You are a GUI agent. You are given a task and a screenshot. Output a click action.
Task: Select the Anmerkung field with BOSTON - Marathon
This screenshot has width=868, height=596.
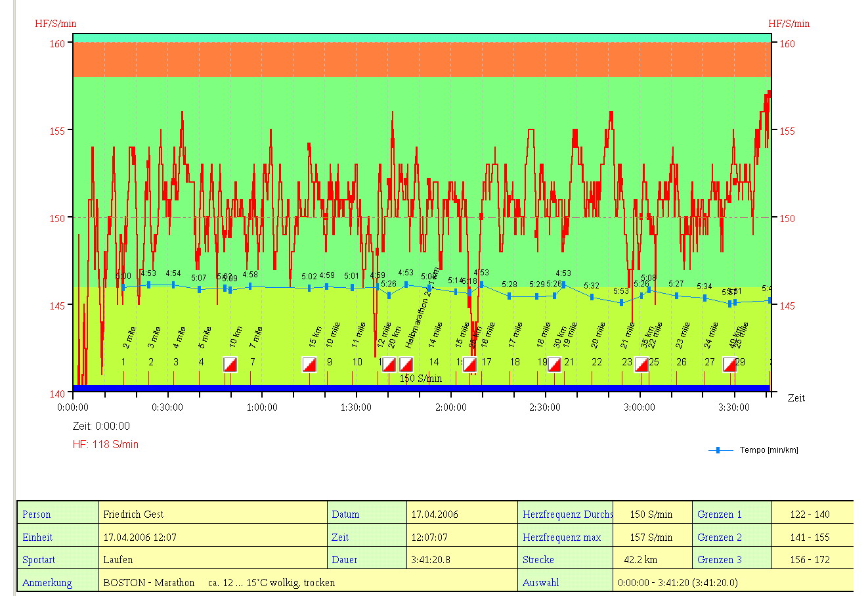pyautogui.click(x=309, y=582)
